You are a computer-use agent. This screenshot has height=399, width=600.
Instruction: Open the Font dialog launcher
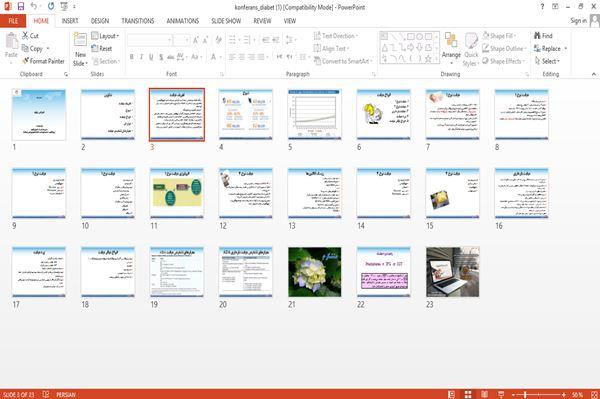point(221,74)
